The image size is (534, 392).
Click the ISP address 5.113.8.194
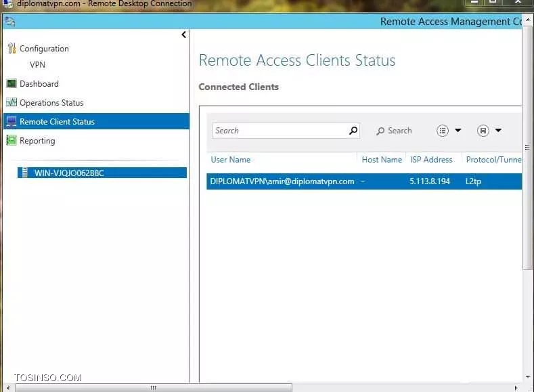[x=430, y=181]
